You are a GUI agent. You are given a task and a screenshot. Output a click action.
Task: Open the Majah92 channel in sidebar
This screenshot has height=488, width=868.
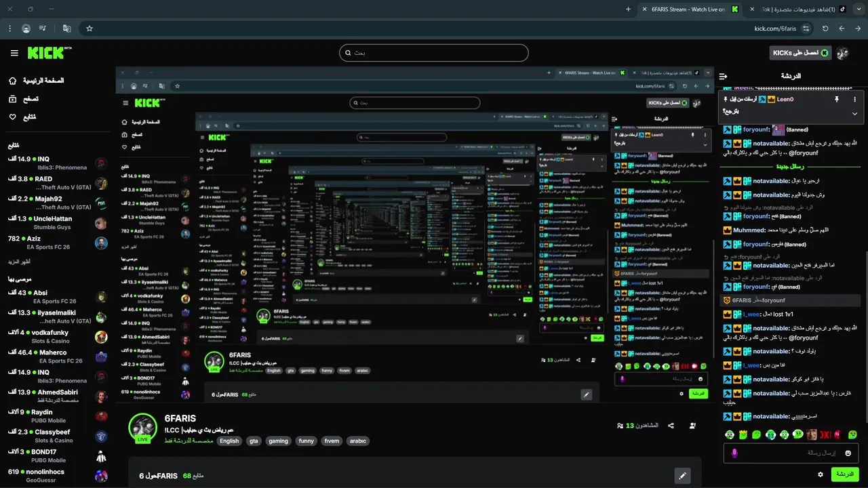58,203
